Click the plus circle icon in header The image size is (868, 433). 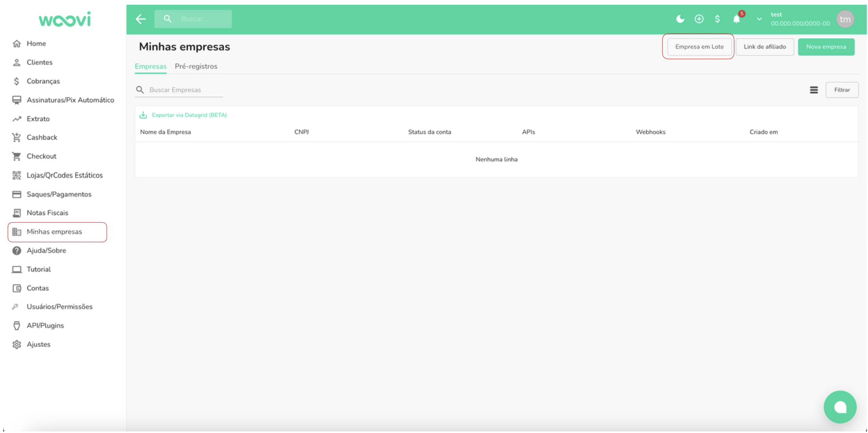(x=699, y=19)
